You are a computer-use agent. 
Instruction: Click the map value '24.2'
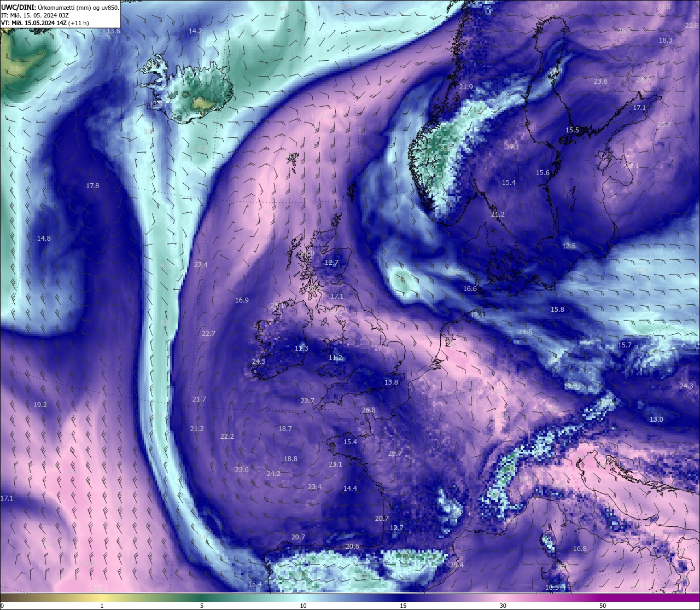click(x=273, y=474)
